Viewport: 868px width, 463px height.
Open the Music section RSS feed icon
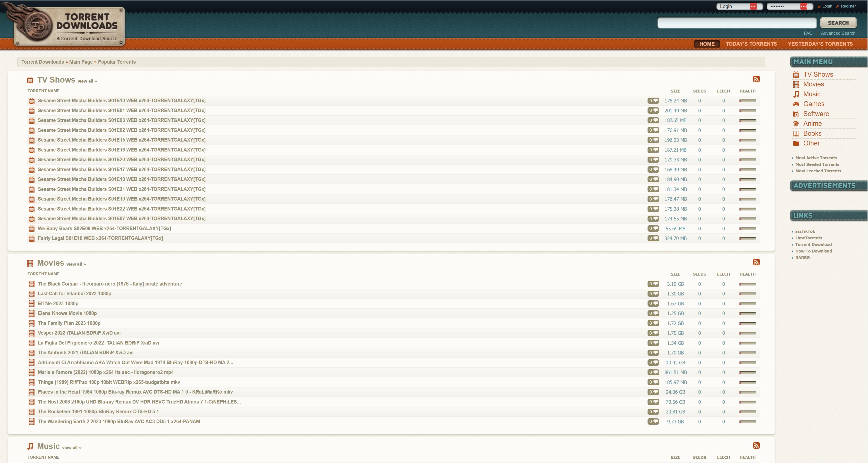pyautogui.click(x=756, y=446)
